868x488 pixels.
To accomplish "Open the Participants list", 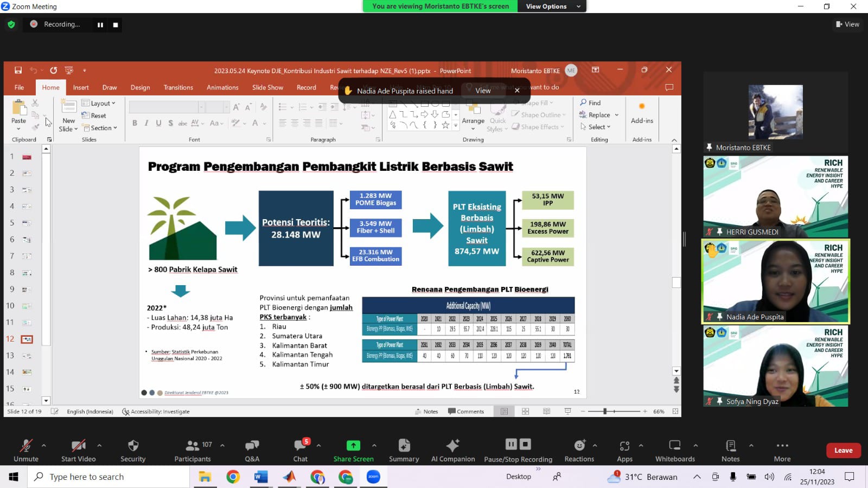I will tap(192, 450).
